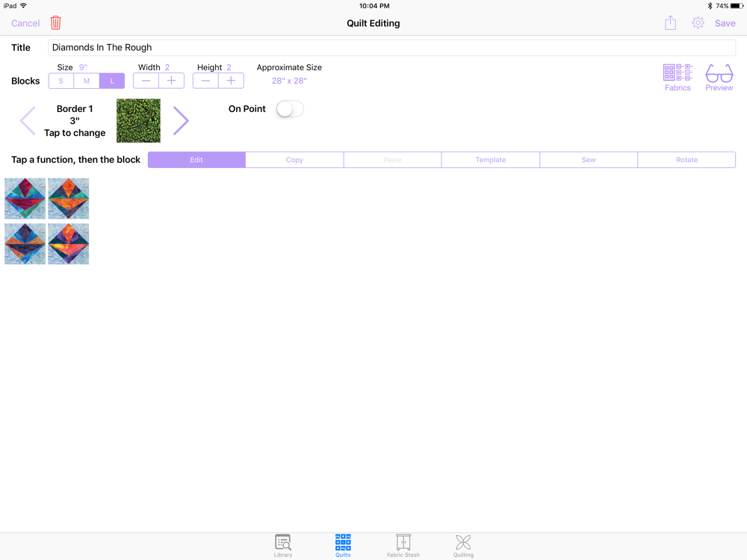Screen dimensions: 747x560
Task: Choose medium block size M
Action: (87, 81)
